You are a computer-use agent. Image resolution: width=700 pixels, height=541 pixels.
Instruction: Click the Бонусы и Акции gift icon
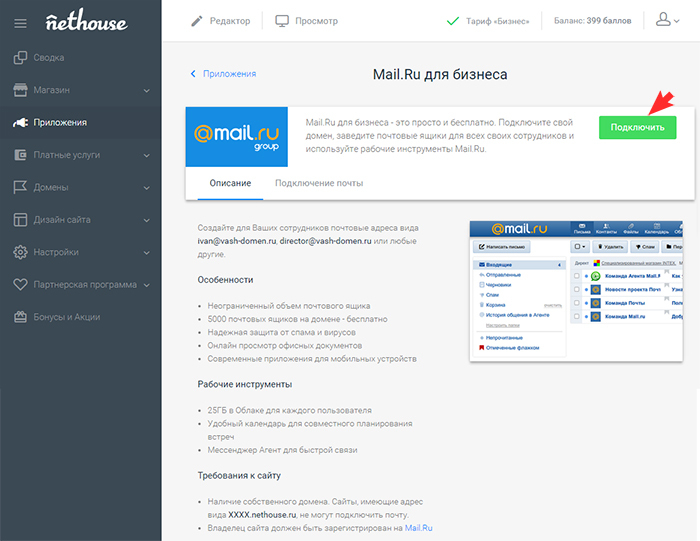click(20, 317)
